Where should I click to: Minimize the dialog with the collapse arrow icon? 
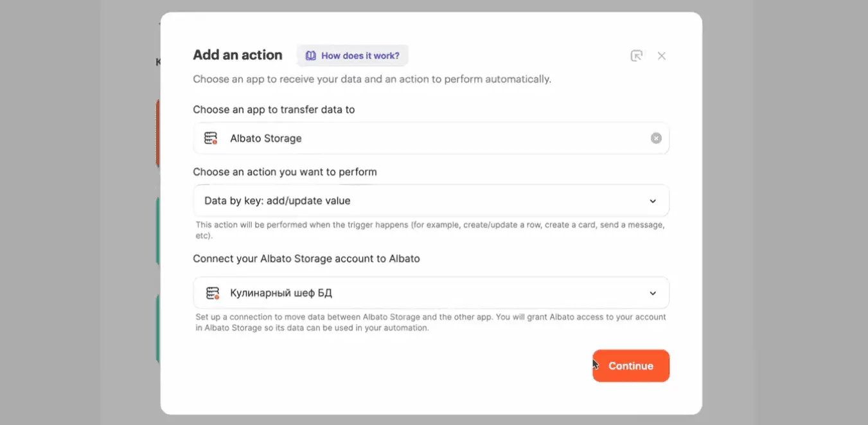click(636, 56)
